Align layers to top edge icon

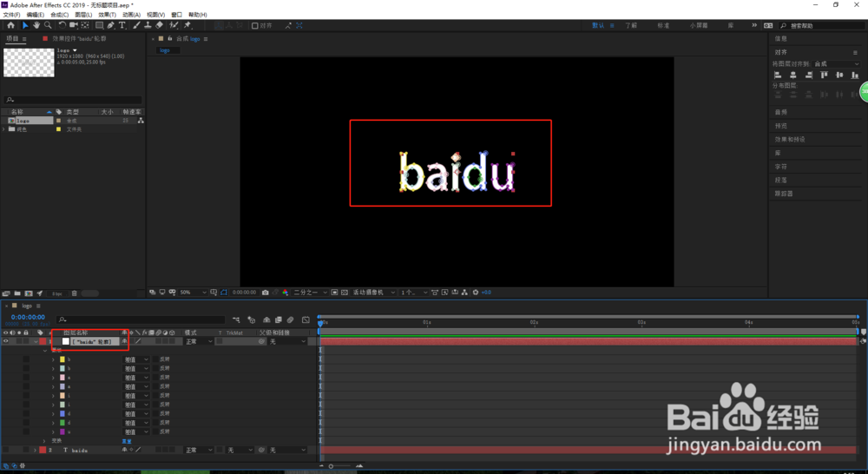pyautogui.click(x=825, y=75)
